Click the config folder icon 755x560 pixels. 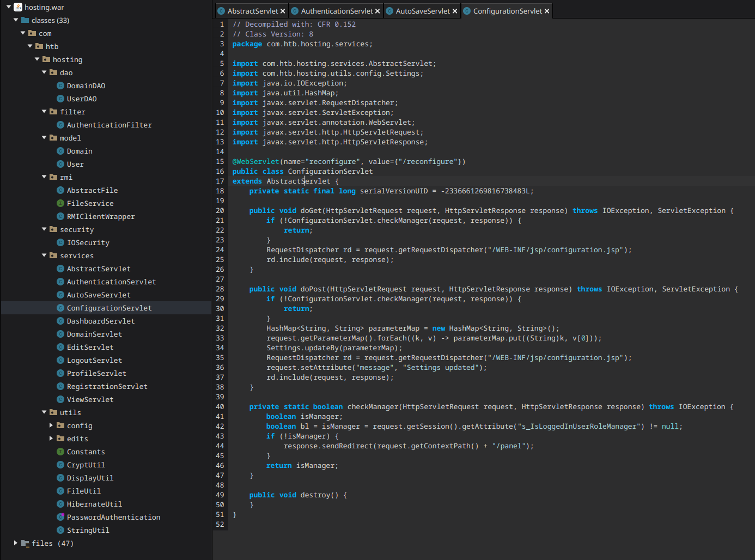click(60, 425)
